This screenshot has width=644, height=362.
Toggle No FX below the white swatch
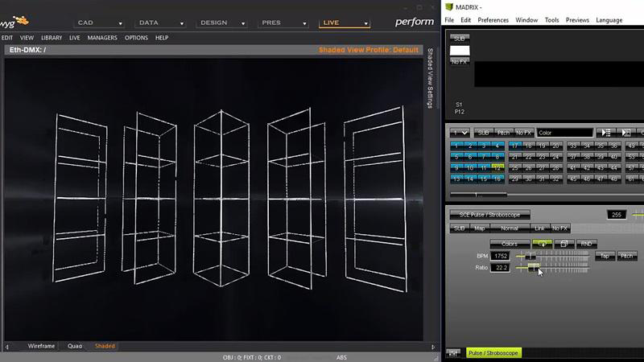coord(460,62)
